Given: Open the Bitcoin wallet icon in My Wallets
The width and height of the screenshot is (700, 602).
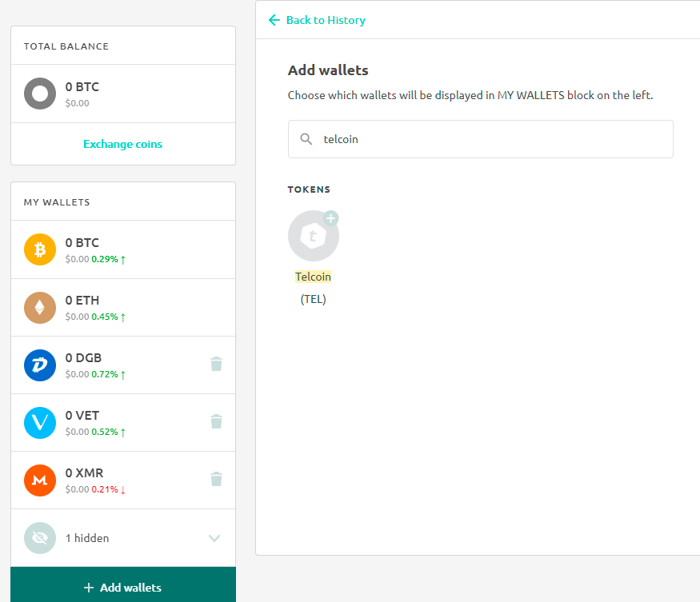Looking at the screenshot, I should point(40,249).
